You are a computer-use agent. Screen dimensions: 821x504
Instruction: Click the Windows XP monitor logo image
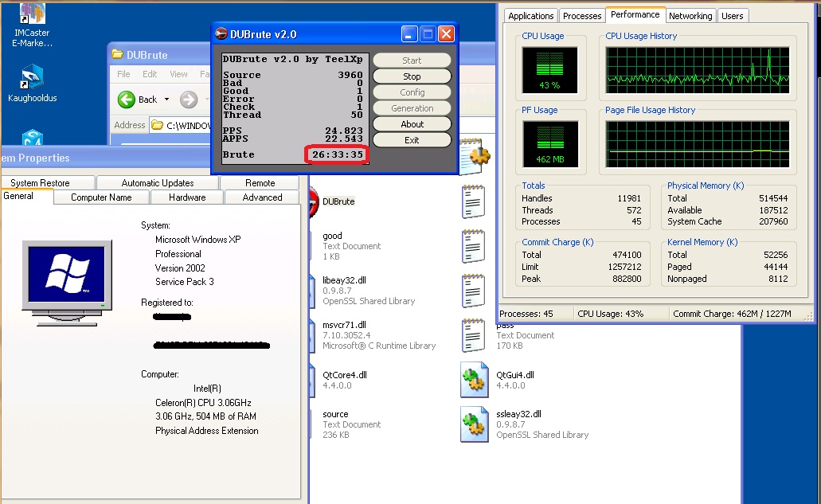click(x=67, y=283)
